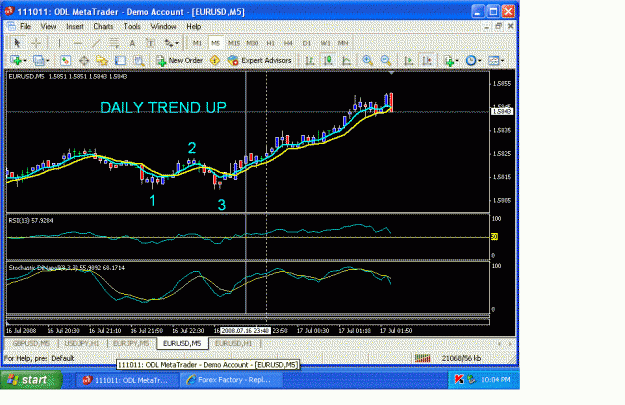Open the Market Watch window icon

point(65,61)
